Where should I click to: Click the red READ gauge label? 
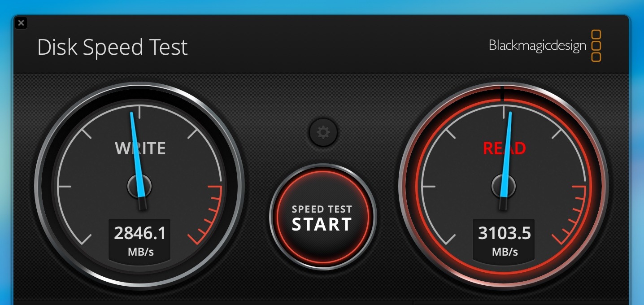(504, 148)
